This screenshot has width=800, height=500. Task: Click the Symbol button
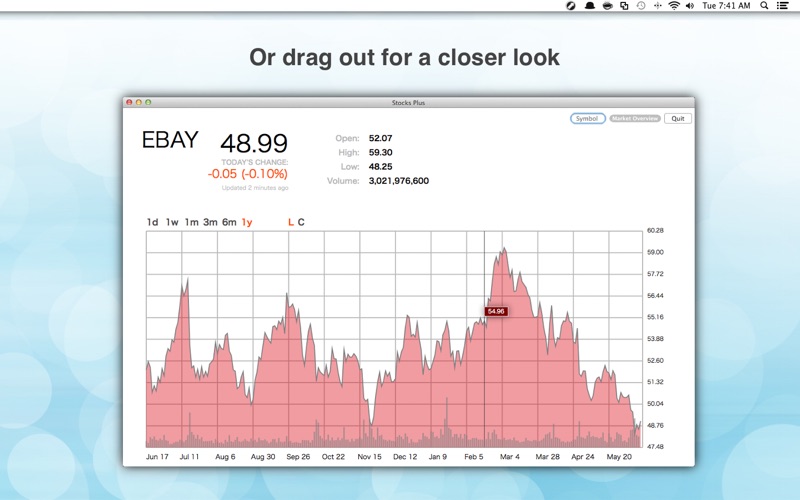(x=587, y=118)
